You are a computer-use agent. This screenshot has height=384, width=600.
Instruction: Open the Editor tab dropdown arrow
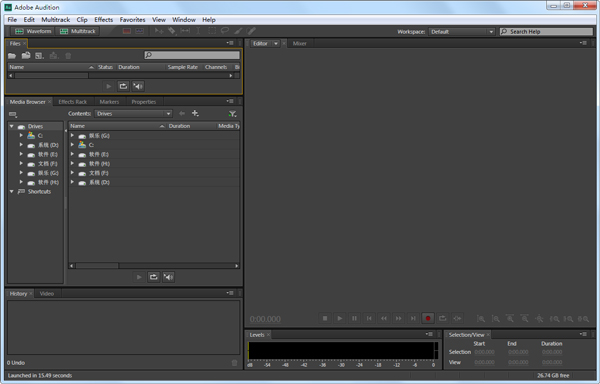(x=276, y=44)
